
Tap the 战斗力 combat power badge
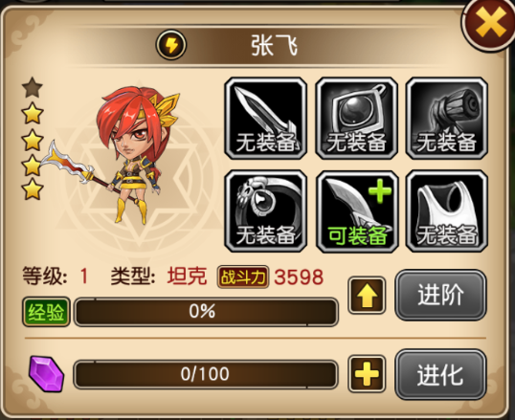pyautogui.click(x=243, y=277)
